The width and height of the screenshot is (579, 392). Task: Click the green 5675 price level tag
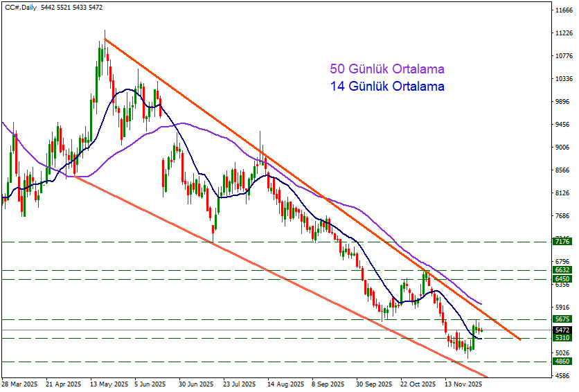point(562,319)
